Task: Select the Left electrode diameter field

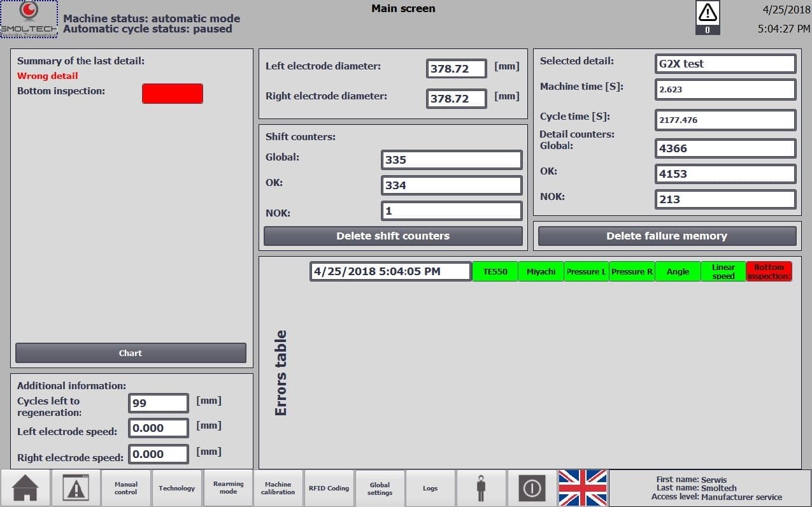Action: 456,69
